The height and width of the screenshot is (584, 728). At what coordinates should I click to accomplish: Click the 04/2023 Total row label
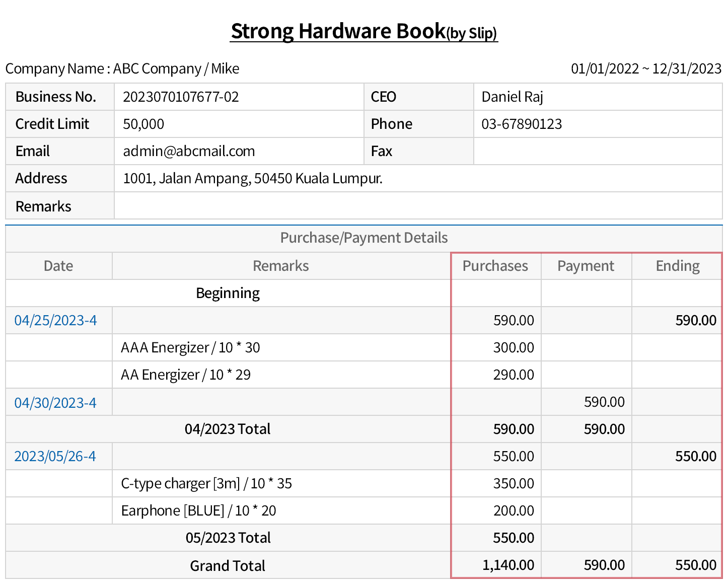pyautogui.click(x=228, y=429)
